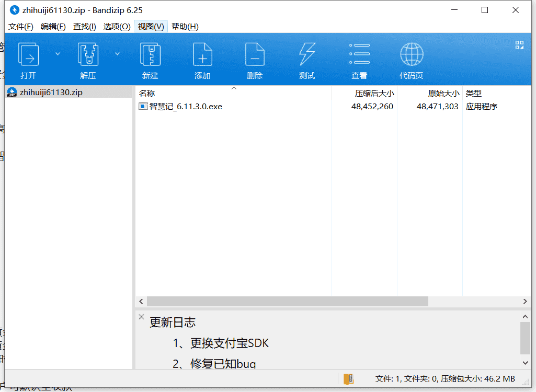Open the 查找(I) menu
The width and height of the screenshot is (536, 392).
(x=84, y=27)
